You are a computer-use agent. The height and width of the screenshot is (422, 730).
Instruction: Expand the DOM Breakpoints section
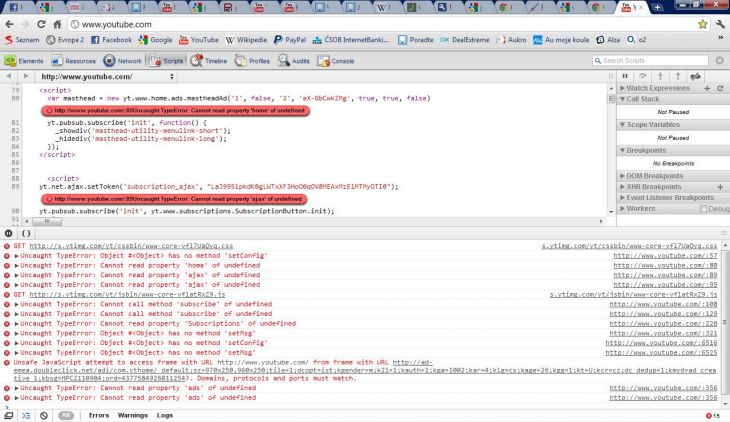(x=622, y=176)
